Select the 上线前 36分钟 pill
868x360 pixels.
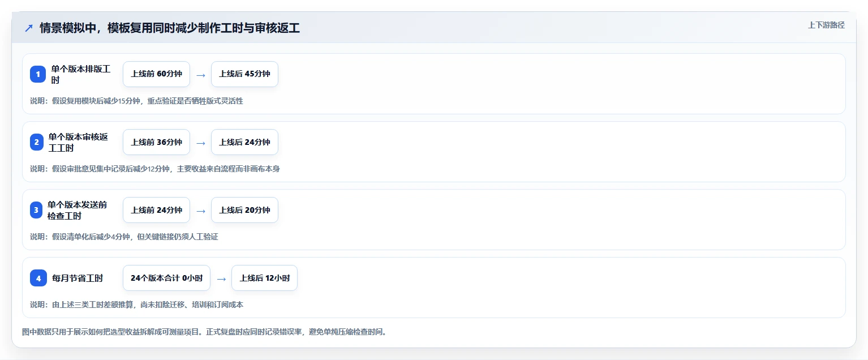click(156, 142)
